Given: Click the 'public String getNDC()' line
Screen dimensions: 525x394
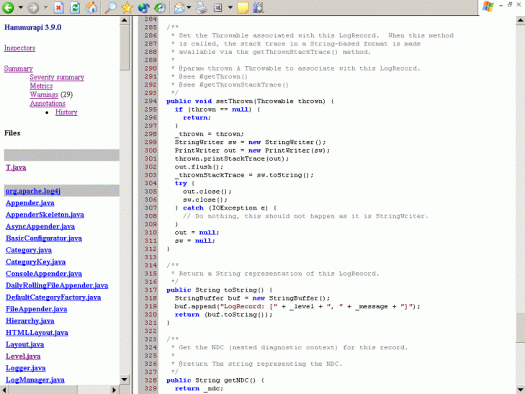Looking at the screenshot, I should pyautogui.click(x=215, y=380).
